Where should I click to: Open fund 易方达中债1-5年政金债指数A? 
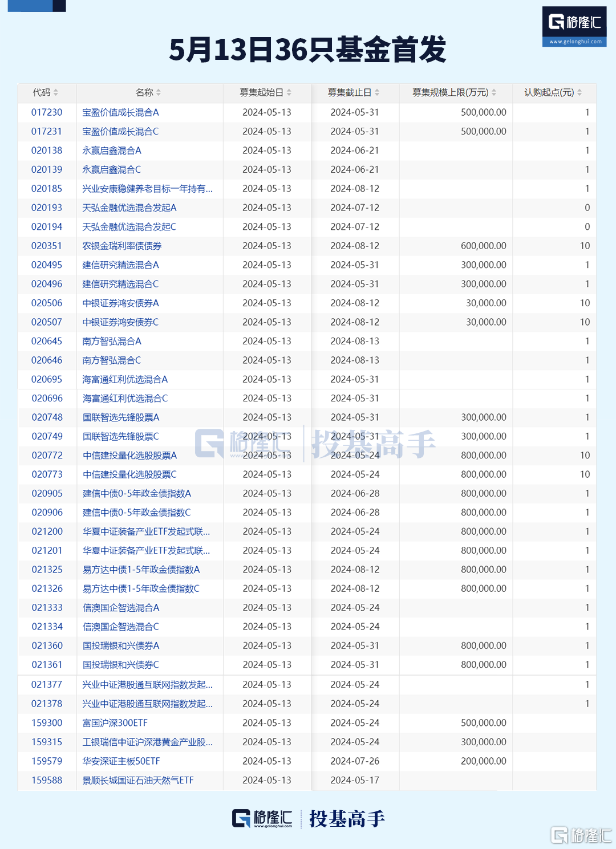[141, 570]
